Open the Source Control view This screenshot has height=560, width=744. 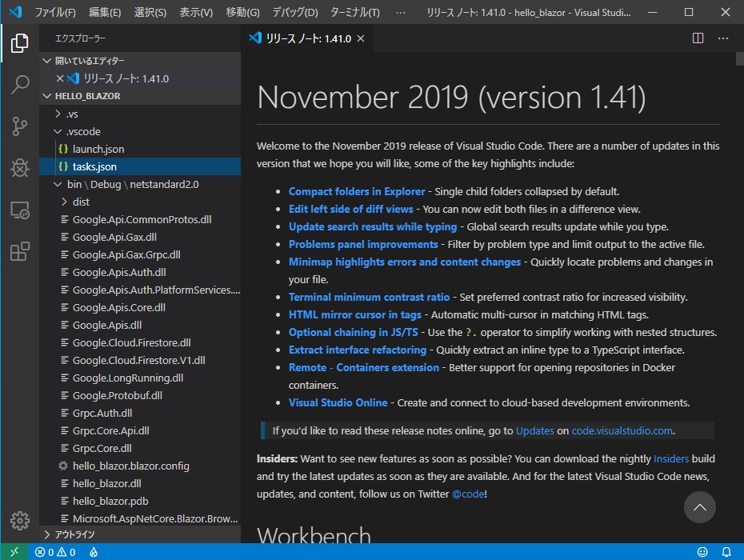[19, 126]
